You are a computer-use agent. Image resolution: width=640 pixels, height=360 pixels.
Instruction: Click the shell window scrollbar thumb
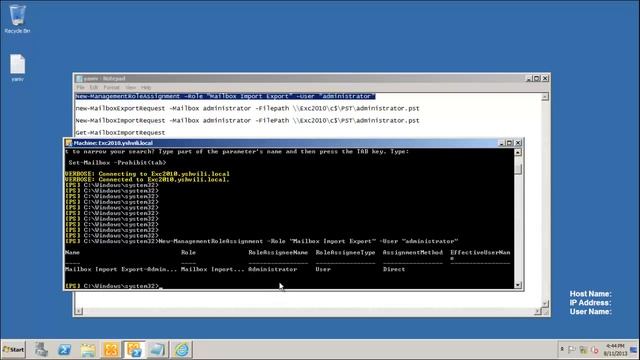click(518, 168)
